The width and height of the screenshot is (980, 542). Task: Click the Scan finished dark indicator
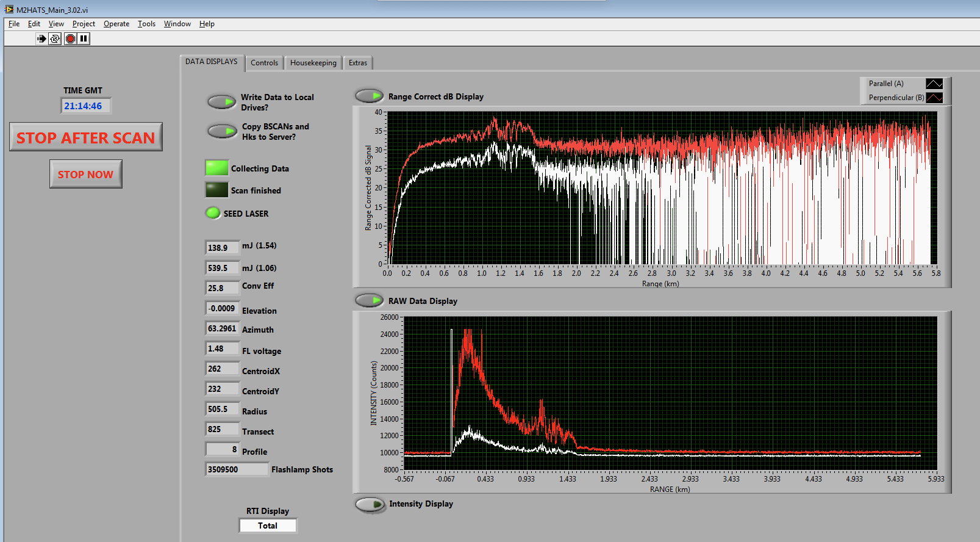pos(216,190)
